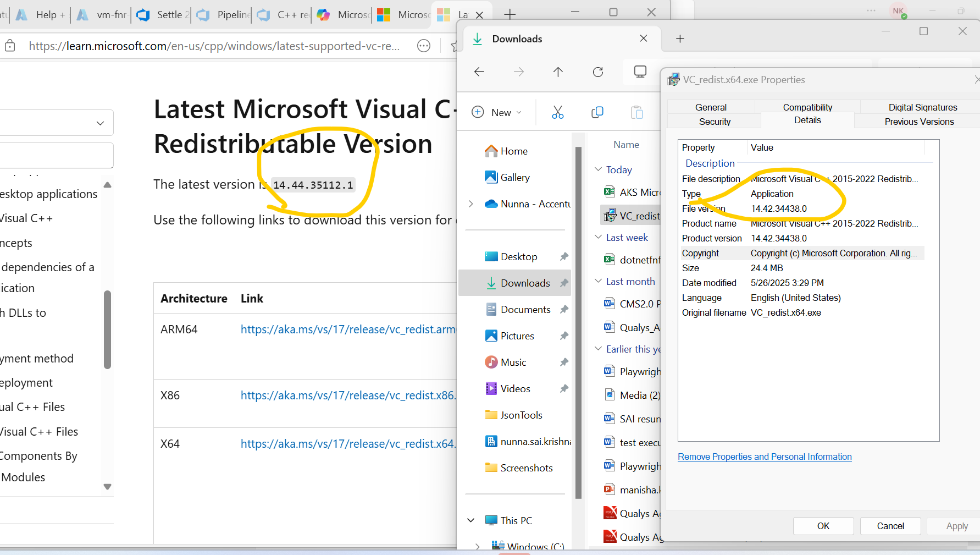This screenshot has height=555, width=980.
Task: Select the 'Media (2)' file
Action: [x=632, y=395]
